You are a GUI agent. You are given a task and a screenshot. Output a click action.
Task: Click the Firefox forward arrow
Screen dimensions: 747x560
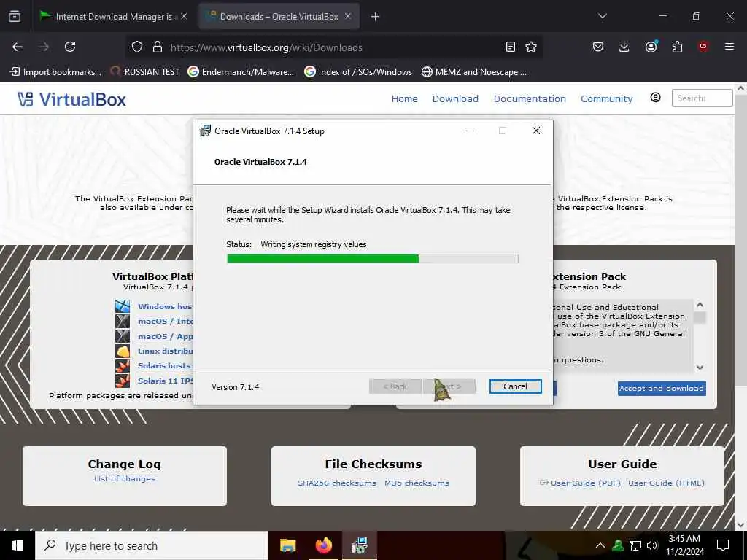[44, 47]
